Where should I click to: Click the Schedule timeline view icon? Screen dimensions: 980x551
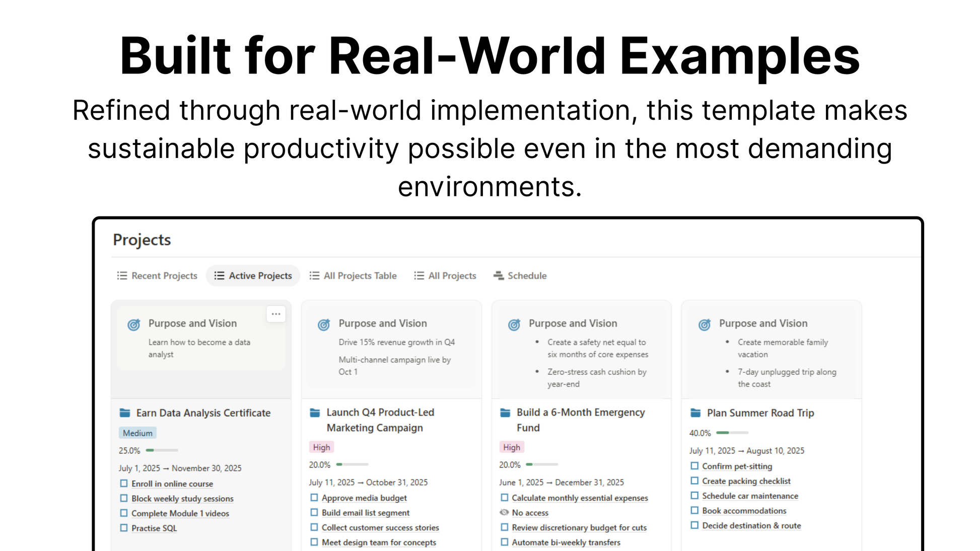point(499,276)
